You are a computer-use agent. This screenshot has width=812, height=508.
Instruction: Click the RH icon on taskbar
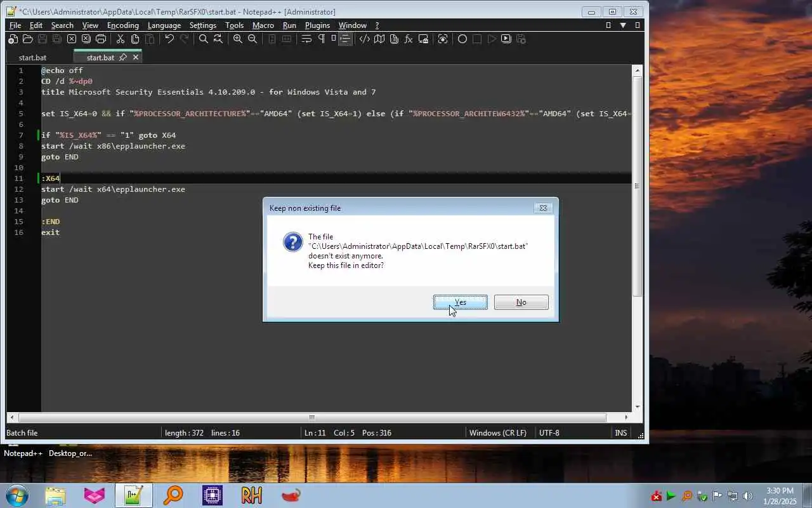251,495
